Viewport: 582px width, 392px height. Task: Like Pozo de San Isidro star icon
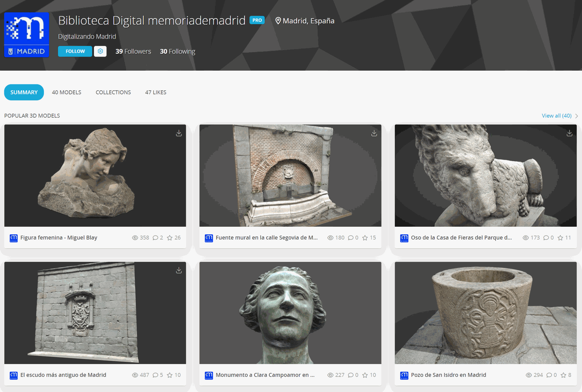[563, 375]
